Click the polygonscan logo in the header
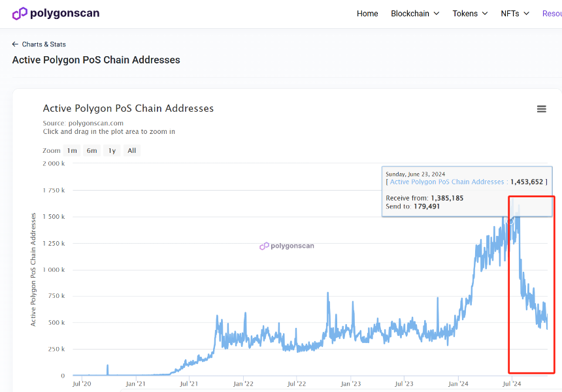Viewport: 562px width, 392px height. (56, 14)
